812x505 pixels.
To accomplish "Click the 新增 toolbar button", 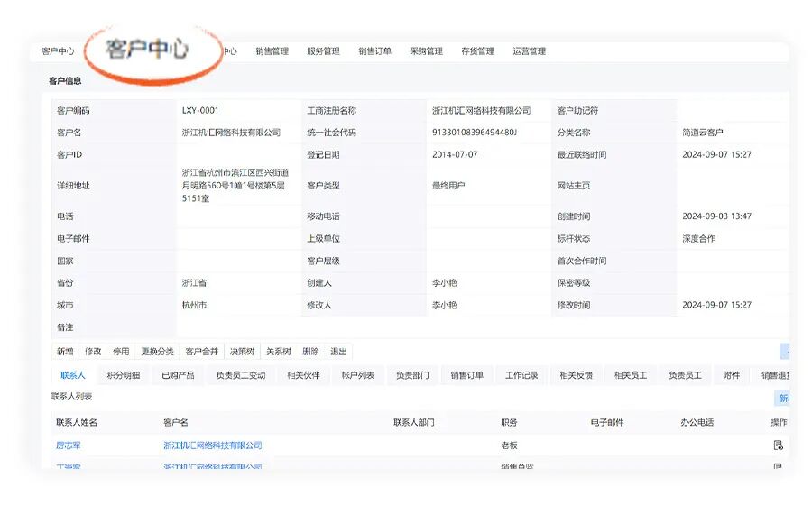I will [x=65, y=352].
